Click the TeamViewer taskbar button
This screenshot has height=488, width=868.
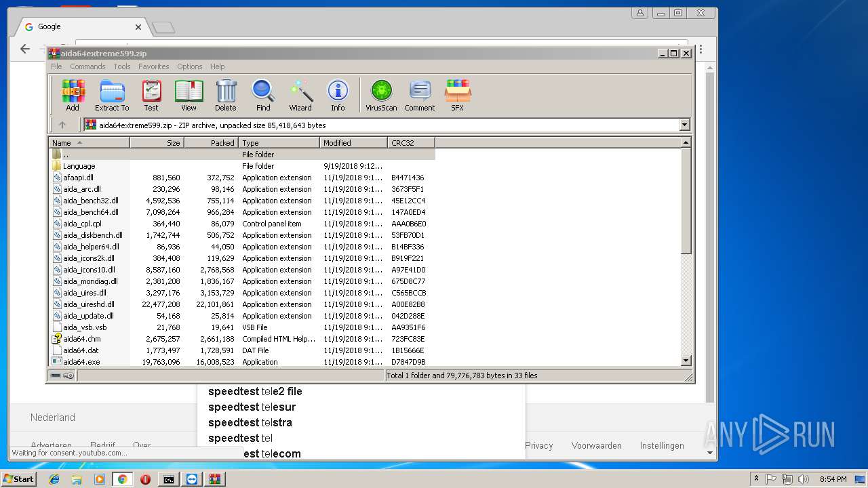click(x=192, y=479)
